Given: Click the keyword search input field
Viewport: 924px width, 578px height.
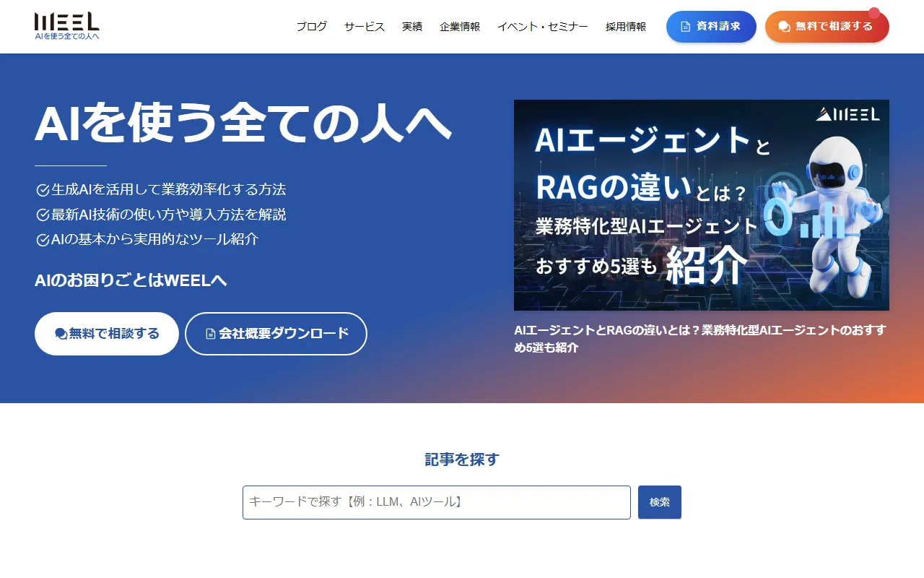Looking at the screenshot, I should (x=436, y=502).
